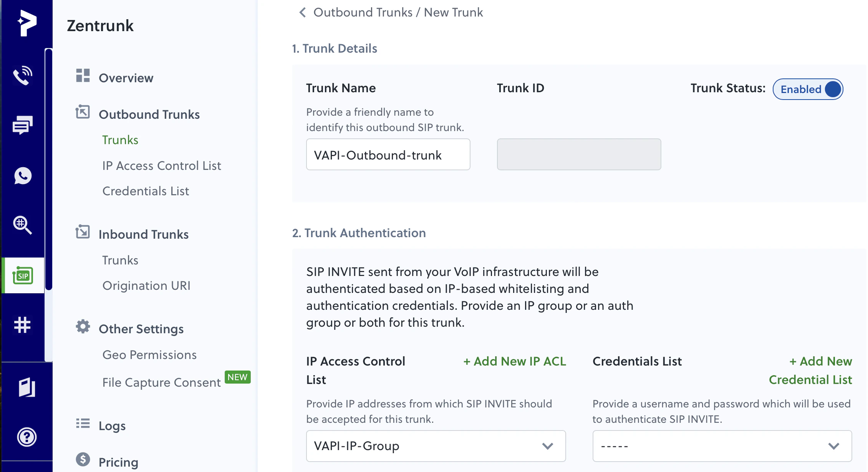The width and height of the screenshot is (868, 472).
Task: Open File Capture Consent marked NEW
Action: click(161, 382)
